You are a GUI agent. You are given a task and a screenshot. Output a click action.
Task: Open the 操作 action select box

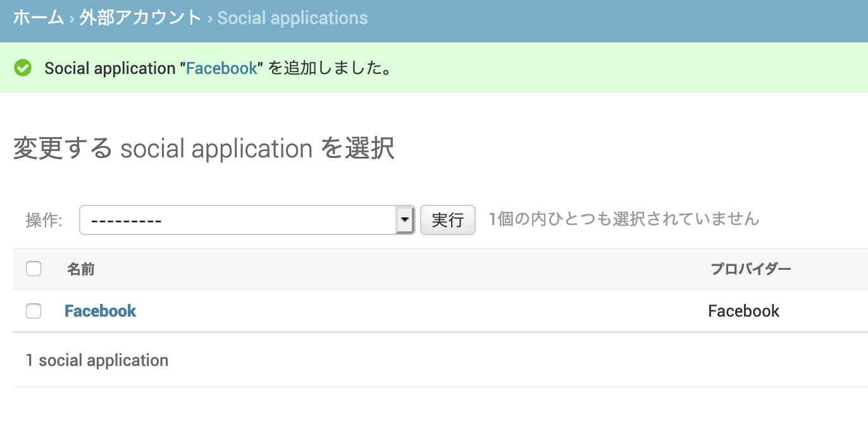pyautogui.click(x=238, y=220)
